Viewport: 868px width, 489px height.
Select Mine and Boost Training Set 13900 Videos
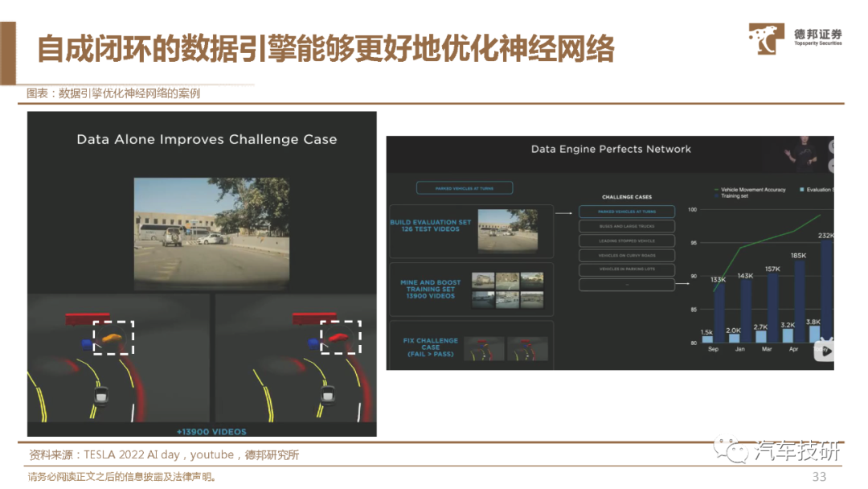(x=431, y=289)
